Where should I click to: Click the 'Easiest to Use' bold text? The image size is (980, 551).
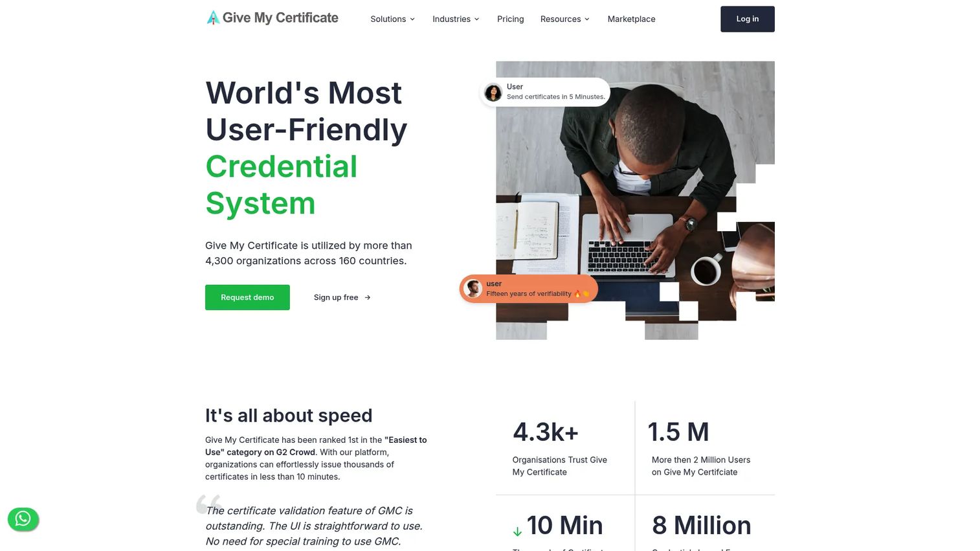[x=316, y=446]
